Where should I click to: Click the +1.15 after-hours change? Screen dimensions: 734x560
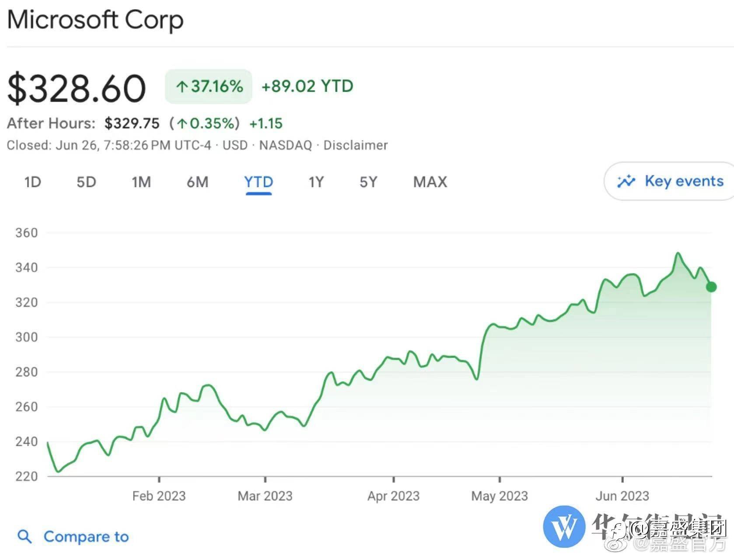click(266, 123)
